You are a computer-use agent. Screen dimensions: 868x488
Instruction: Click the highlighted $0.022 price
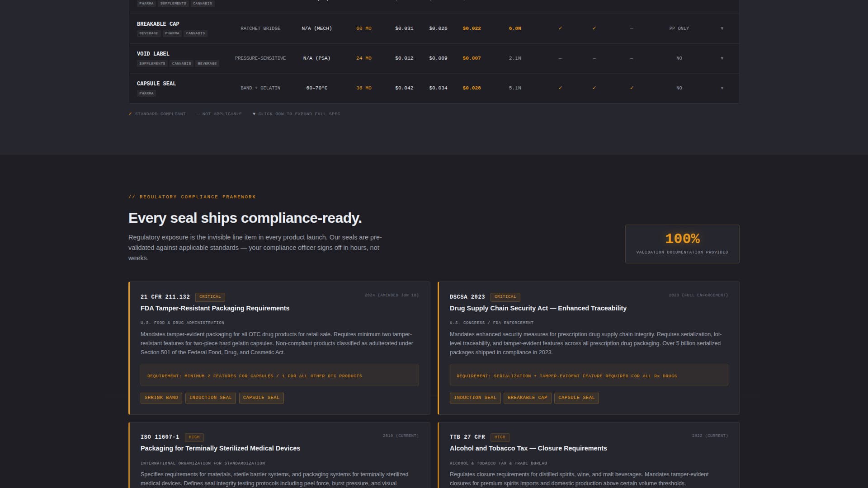point(472,28)
